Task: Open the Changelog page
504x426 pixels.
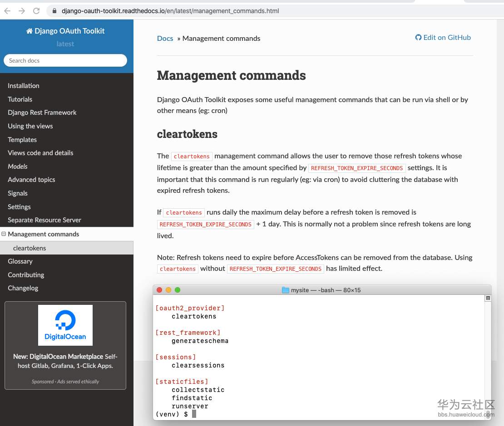Action: click(x=23, y=288)
